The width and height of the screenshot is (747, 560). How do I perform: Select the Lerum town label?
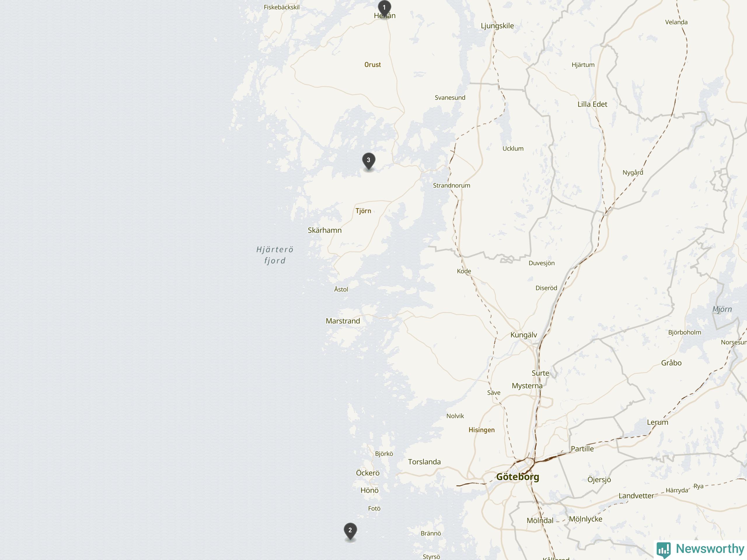click(657, 422)
